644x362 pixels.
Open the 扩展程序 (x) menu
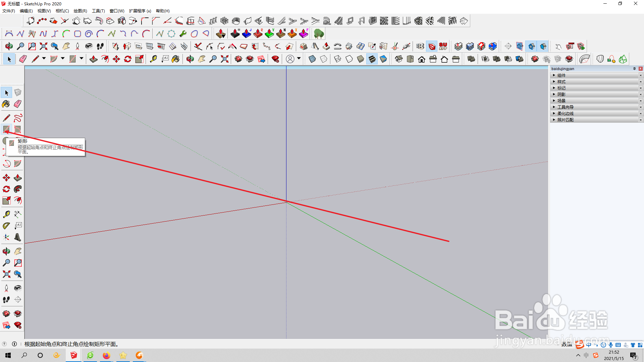[x=140, y=11]
